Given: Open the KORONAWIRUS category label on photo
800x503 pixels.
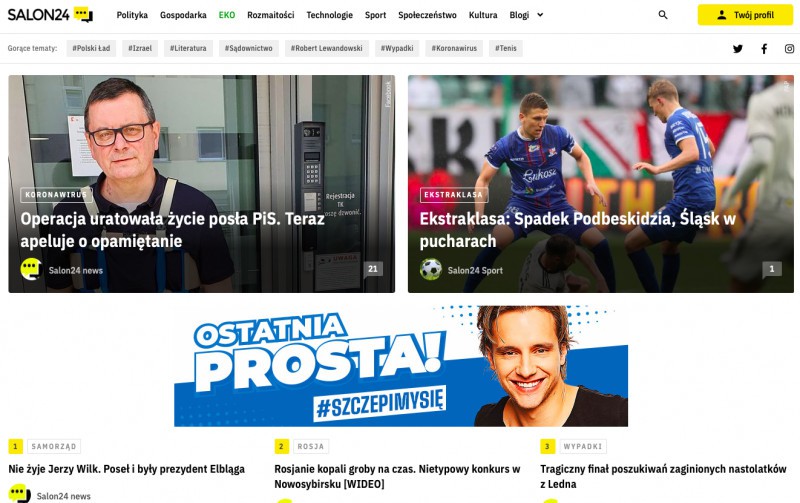Looking at the screenshot, I should click(56, 195).
